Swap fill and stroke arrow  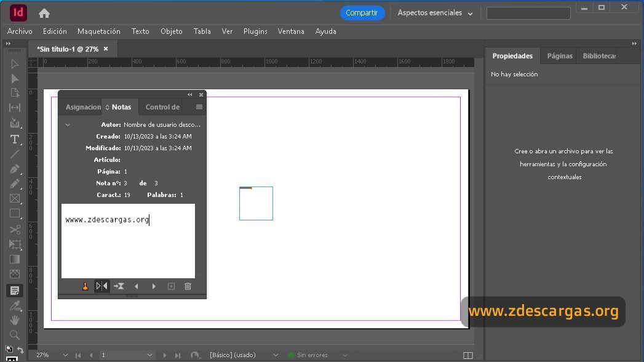20,350
